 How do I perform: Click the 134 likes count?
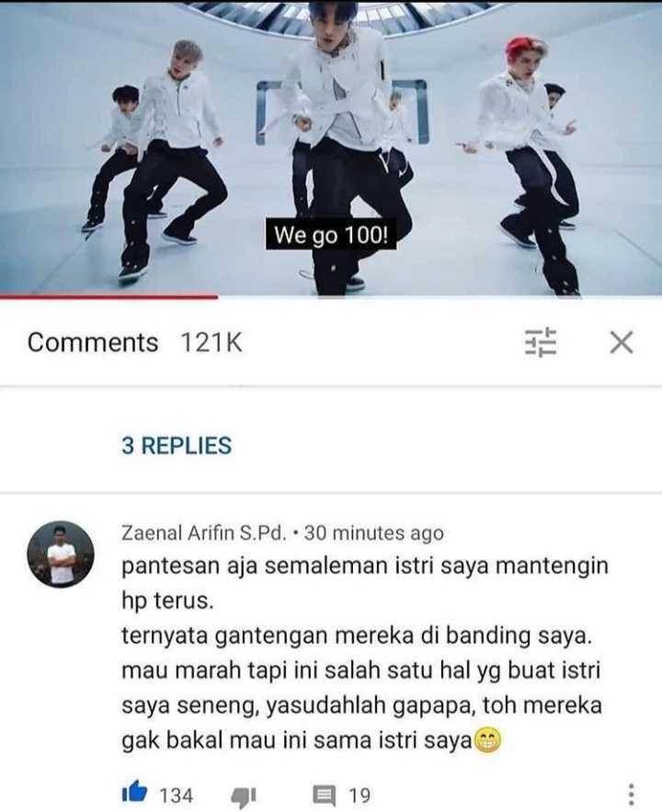tap(176, 795)
